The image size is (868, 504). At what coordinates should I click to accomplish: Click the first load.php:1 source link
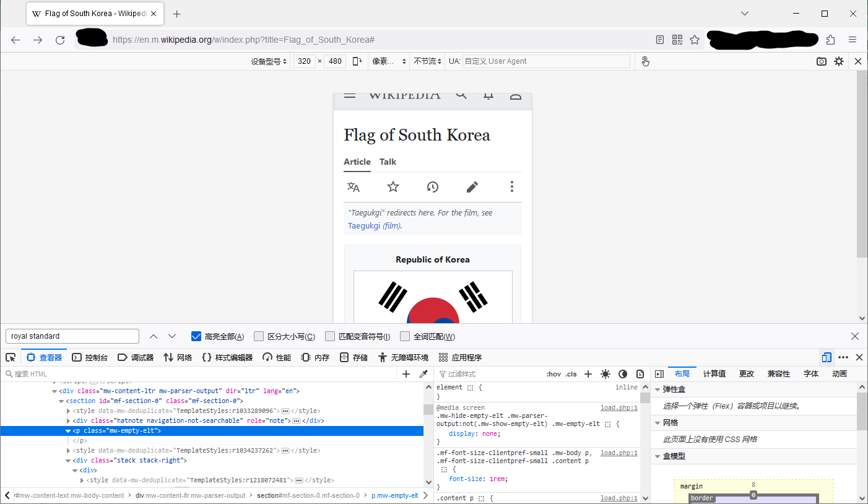tap(619, 408)
